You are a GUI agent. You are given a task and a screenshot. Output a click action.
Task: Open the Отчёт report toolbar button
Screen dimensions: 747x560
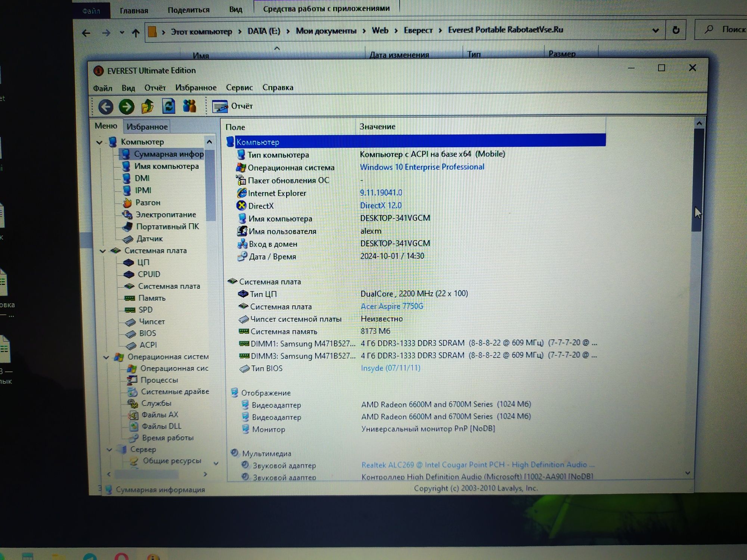tap(233, 106)
